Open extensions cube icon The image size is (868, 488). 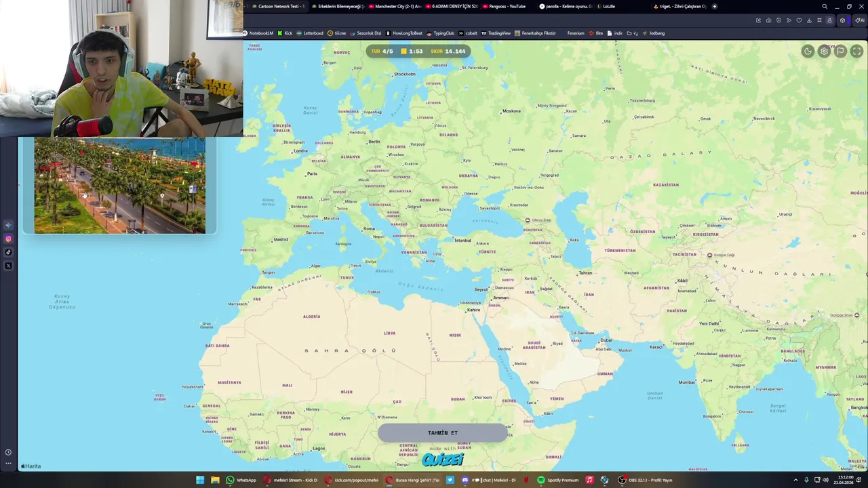pos(843,20)
